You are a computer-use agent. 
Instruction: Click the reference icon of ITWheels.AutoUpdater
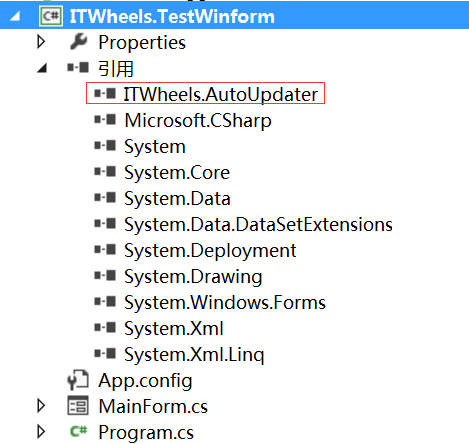coord(105,93)
